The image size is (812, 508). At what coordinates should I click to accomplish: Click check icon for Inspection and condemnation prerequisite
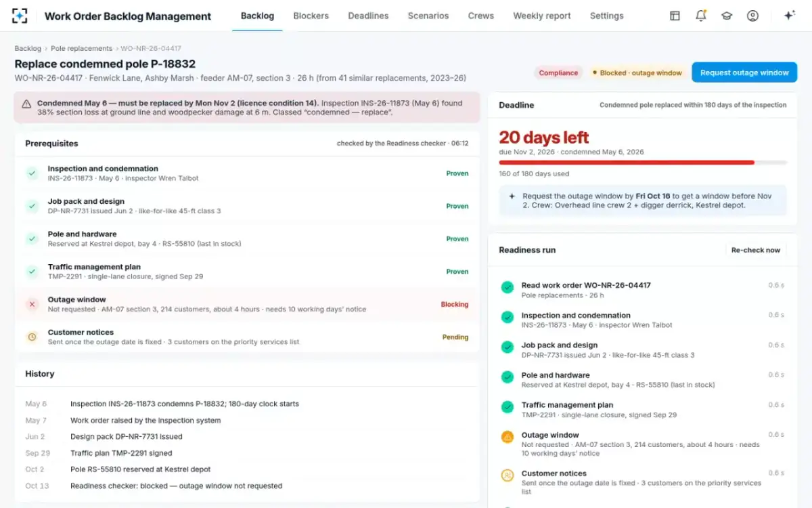pyautogui.click(x=32, y=173)
